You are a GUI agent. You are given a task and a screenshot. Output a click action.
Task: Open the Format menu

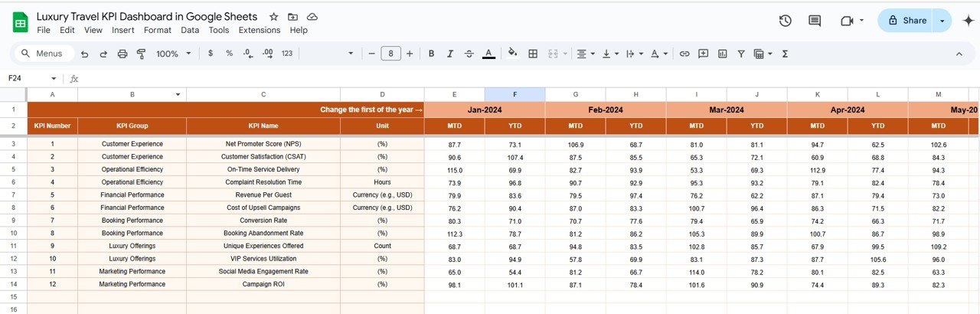tap(158, 30)
